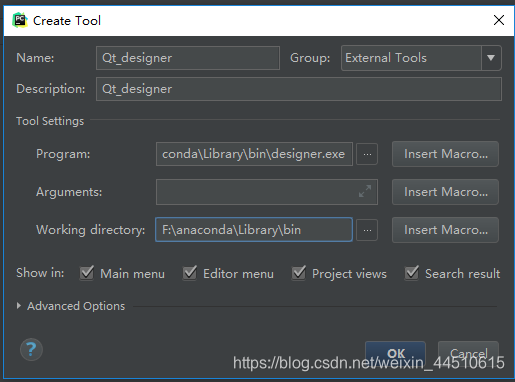Select the External Tools group combo box
This screenshot has width=515, height=382.
421,58
